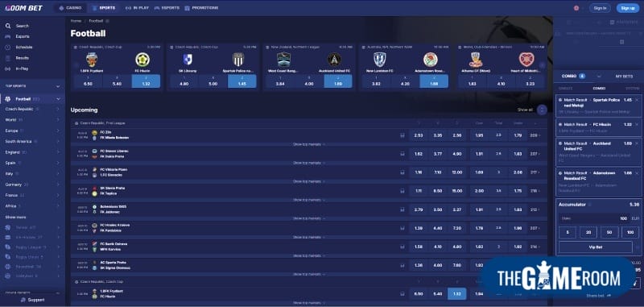Click the Results icon in sidebar
This screenshot has width=644, height=307.
(8, 58)
